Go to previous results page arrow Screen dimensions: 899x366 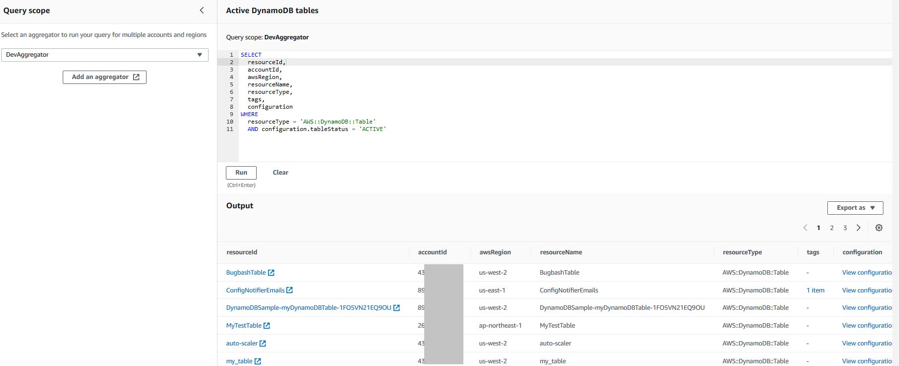pyautogui.click(x=805, y=228)
